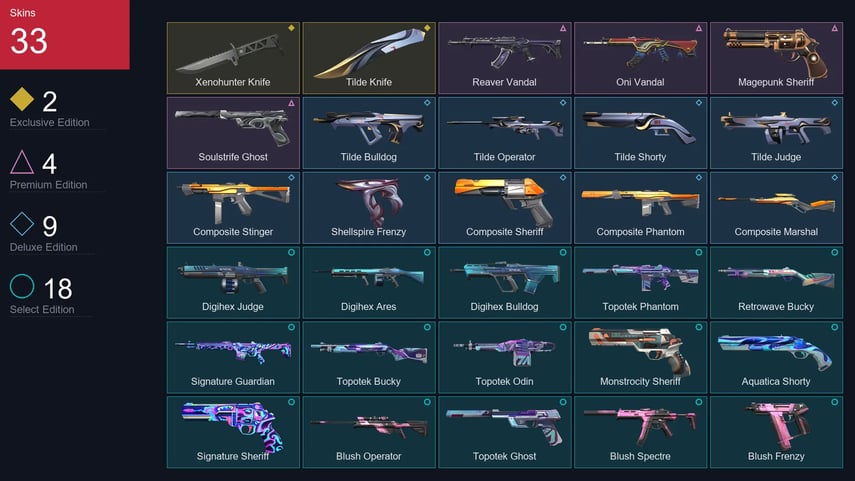
Task: Choose the Reaver Vandal skin
Action: coord(504,58)
